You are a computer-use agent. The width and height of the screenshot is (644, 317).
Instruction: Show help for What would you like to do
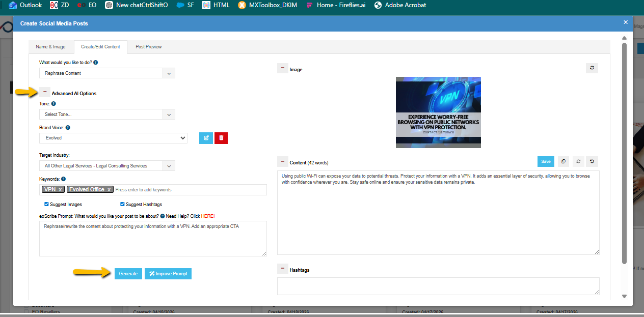[x=96, y=63]
